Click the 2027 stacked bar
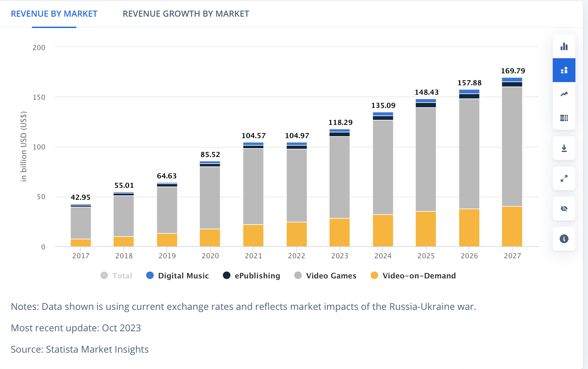 [512, 157]
